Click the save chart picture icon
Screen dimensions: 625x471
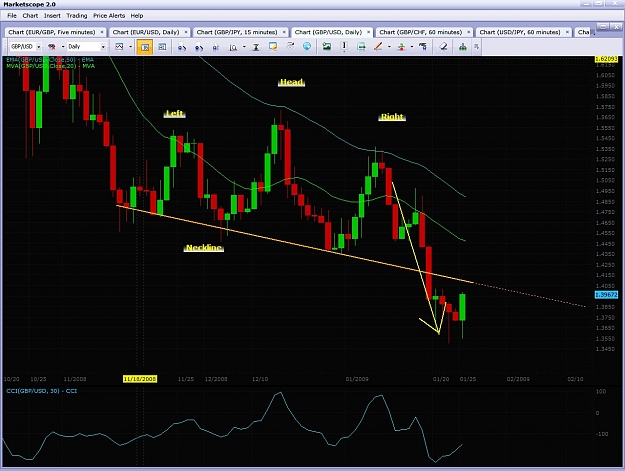coord(326,46)
